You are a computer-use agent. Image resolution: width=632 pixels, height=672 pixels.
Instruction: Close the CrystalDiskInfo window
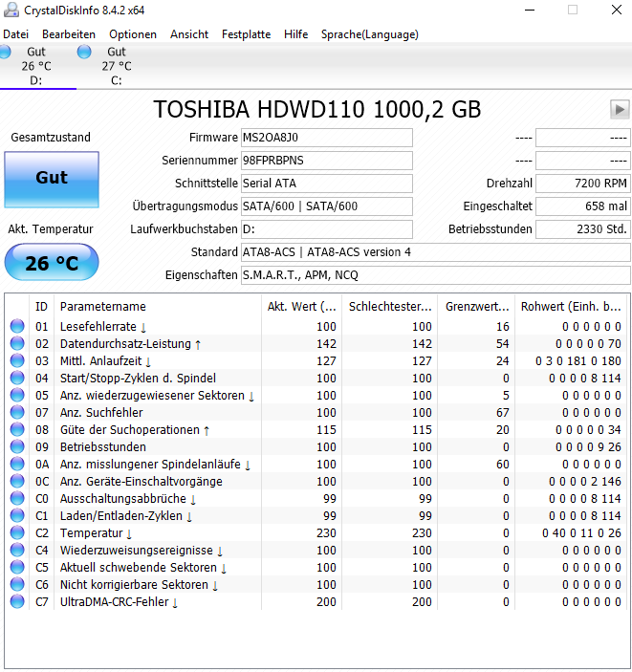pos(617,10)
